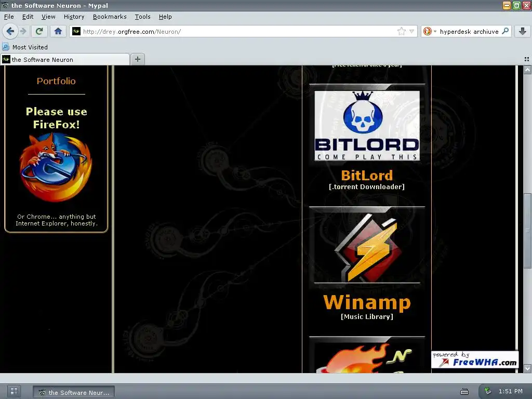
Task: Click the Portfolio link in the sidebar
Action: coord(56,81)
